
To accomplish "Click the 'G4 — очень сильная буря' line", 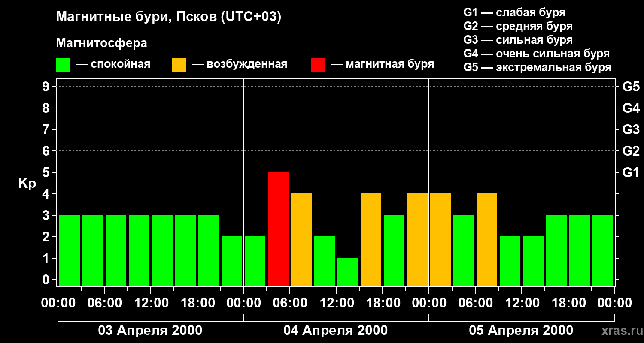I will point(537,54).
